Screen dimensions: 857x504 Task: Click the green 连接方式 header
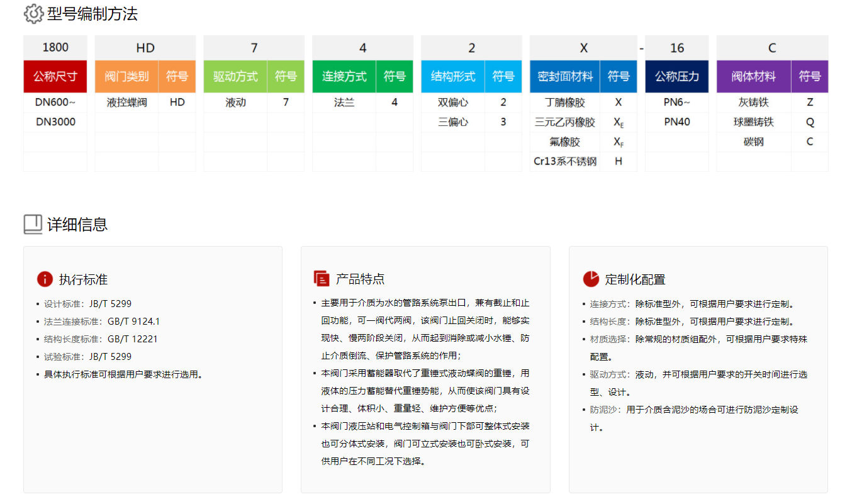tap(344, 77)
